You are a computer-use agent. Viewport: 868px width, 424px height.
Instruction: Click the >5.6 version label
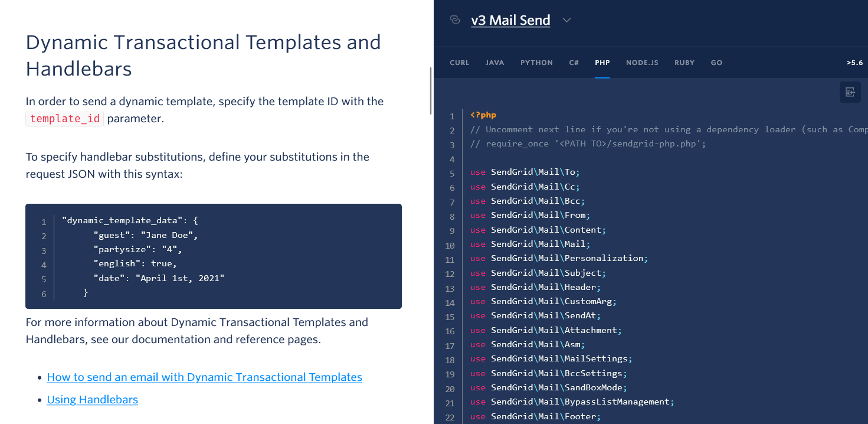click(854, 63)
